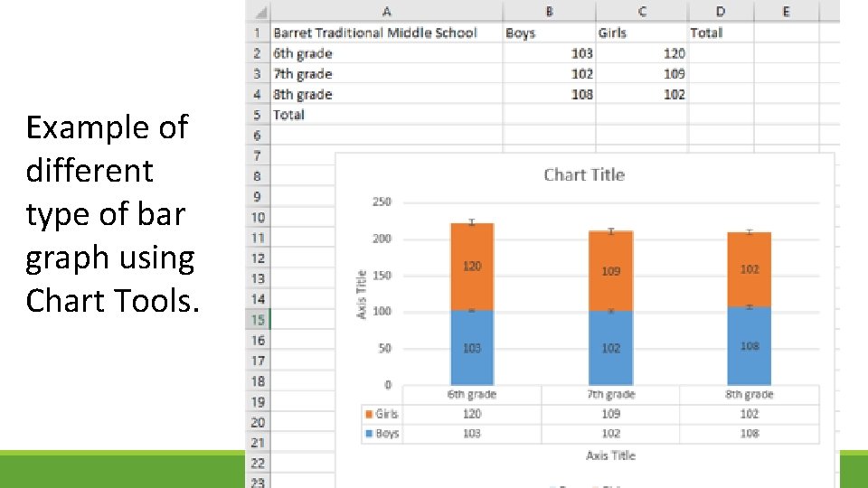Select the blue 8th grade Boys bar segment
The width and height of the screenshot is (868, 488).
[749, 346]
